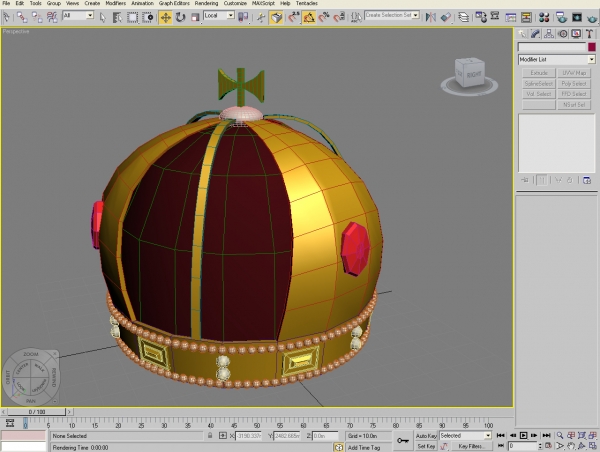The image size is (600, 452).
Task: Activate the Select Object arrow tool
Action: point(103,17)
